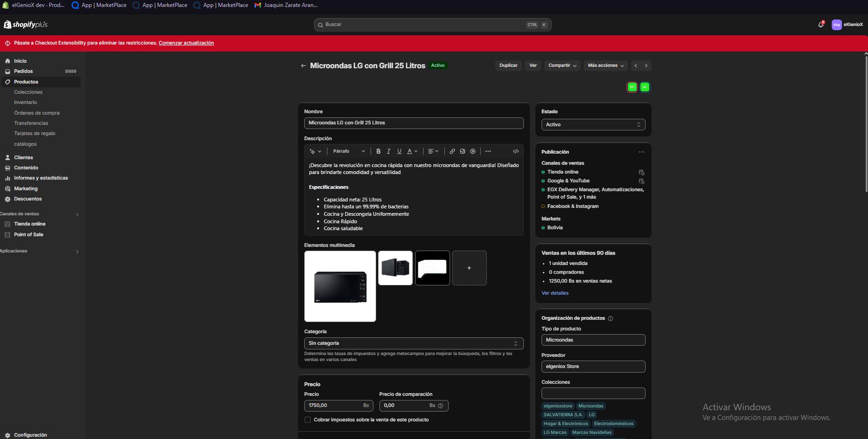
Task: Toggle bold formatting in description
Action: tap(379, 151)
